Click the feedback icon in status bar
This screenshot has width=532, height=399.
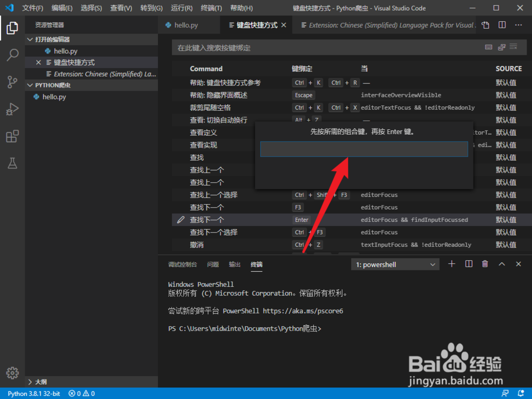click(x=505, y=393)
